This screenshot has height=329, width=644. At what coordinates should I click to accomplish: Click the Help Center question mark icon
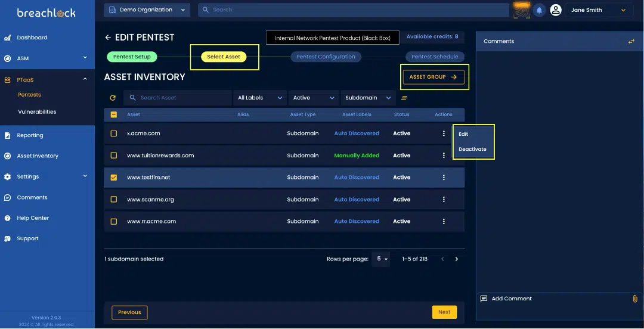(x=7, y=218)
